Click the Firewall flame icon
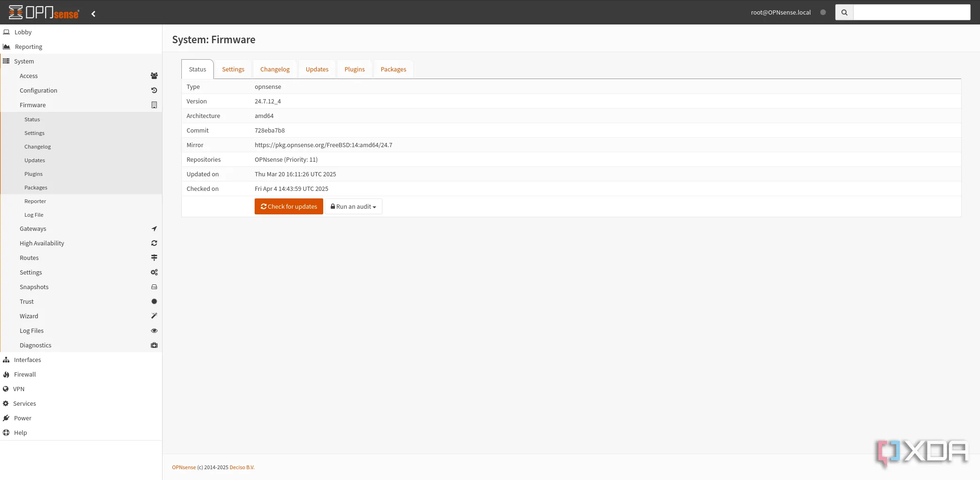 (6, 374)
